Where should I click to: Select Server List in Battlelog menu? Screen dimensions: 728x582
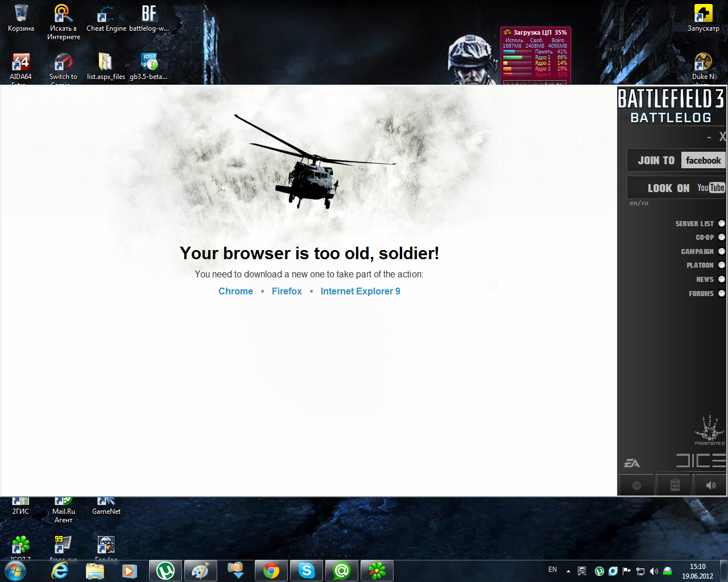(700, 223)
